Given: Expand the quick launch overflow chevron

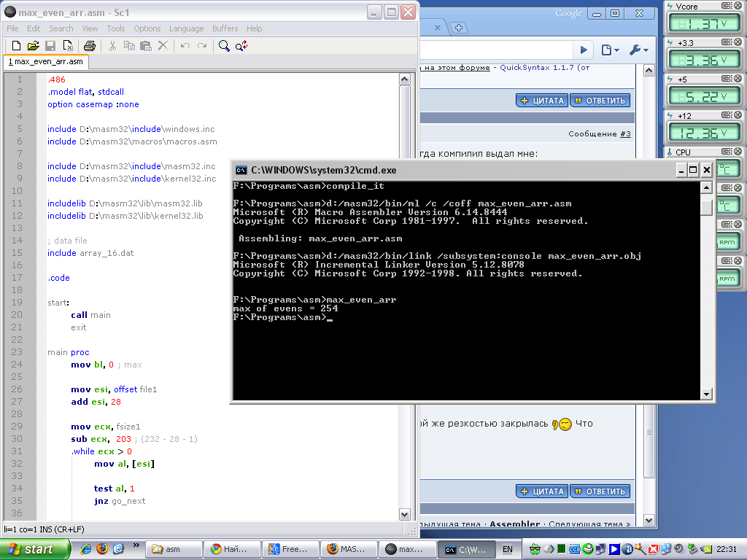Looking at the screenshot, I should pyautogui.click(x=136, y=545).
